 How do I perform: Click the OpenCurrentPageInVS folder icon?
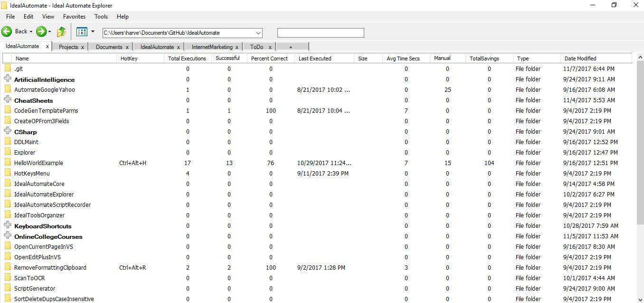8,246
